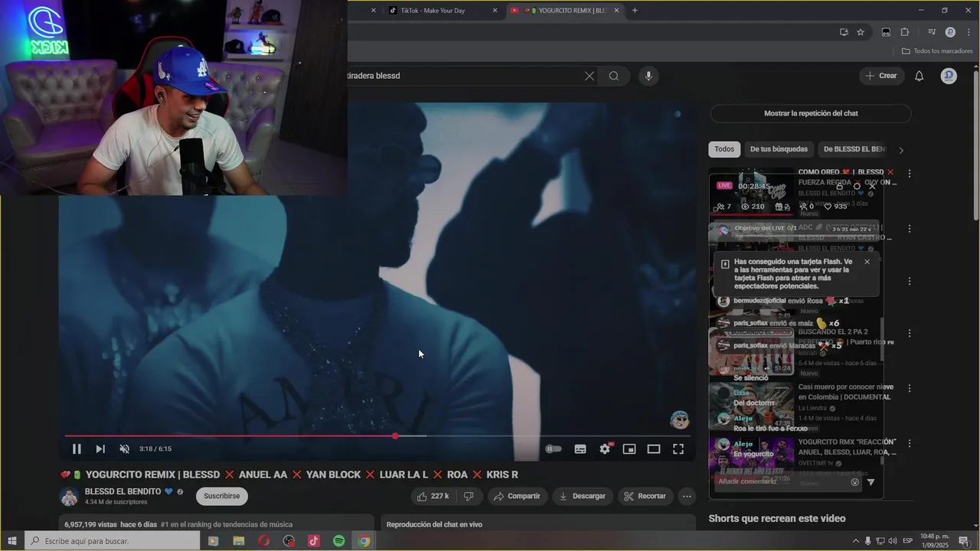This screenshot has width=980, height=551.
Task: Open a new browser tab
Action: pos(635,11)
